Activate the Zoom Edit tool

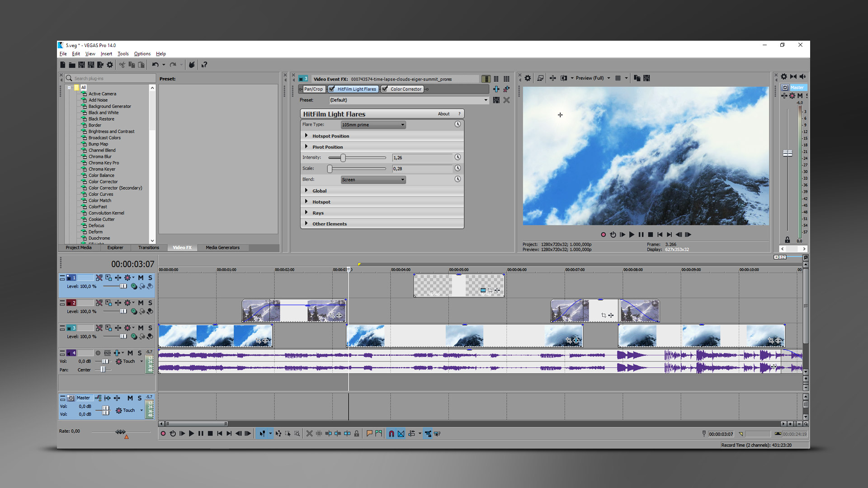pyautogui.click(x=296, y=434)
